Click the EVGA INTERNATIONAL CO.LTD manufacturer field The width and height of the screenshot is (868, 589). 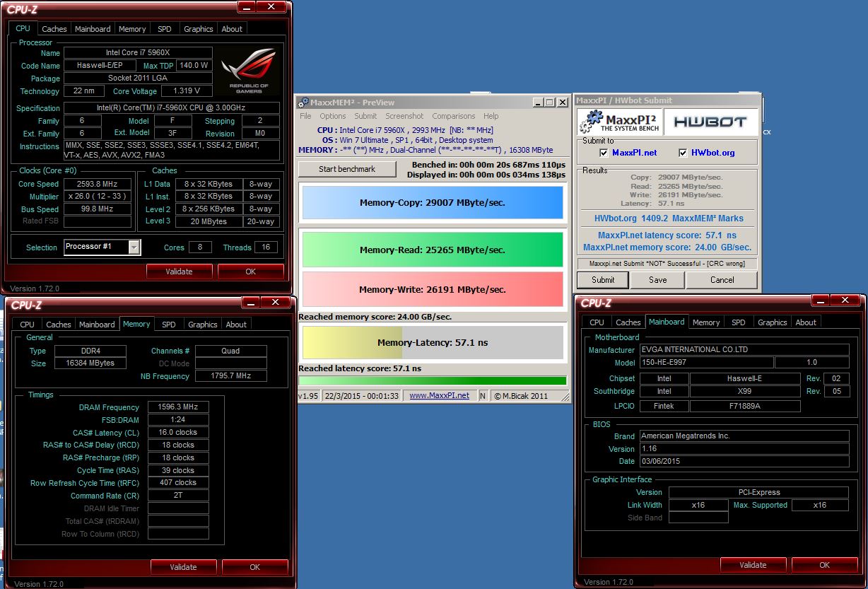(744, 349)
